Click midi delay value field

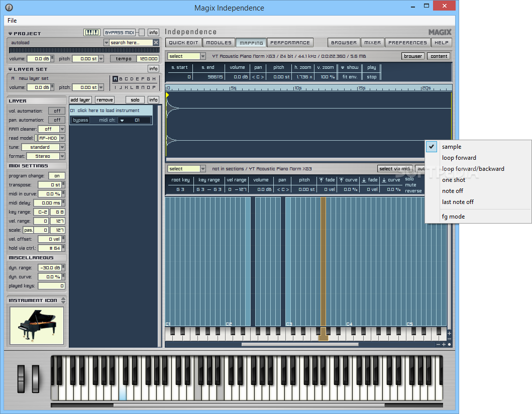click(x=47, y=203)
